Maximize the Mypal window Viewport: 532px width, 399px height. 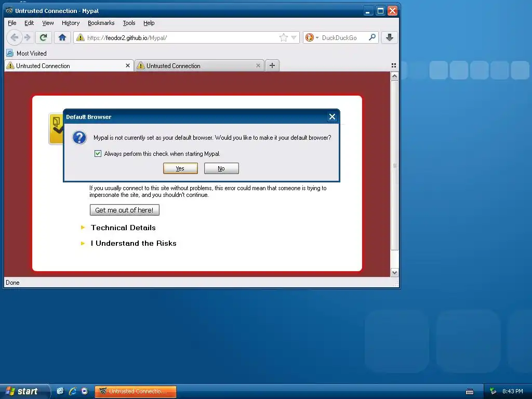tap(380, 11)
